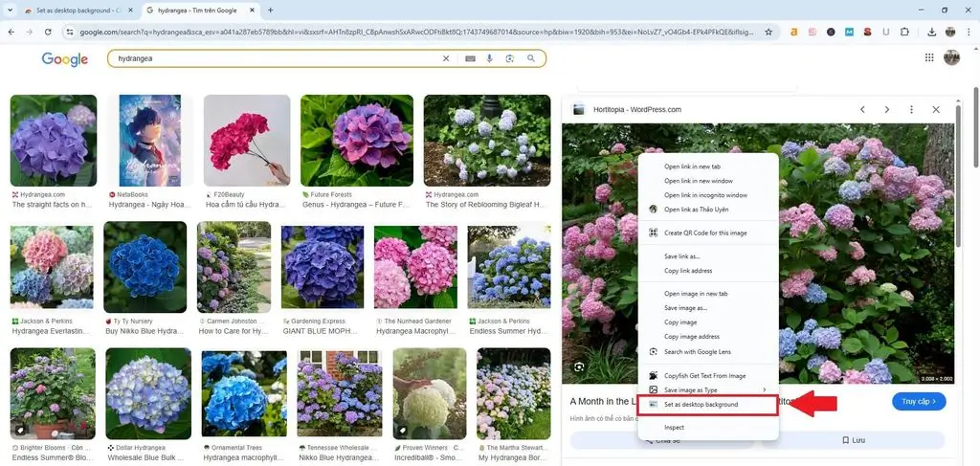
Task: Show browser downloads
Action: pyautogui.click(x=932, y=32)
